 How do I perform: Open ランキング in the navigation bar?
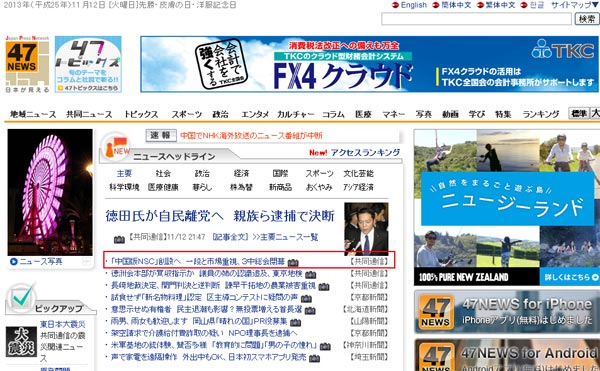(x=541, y=114)
